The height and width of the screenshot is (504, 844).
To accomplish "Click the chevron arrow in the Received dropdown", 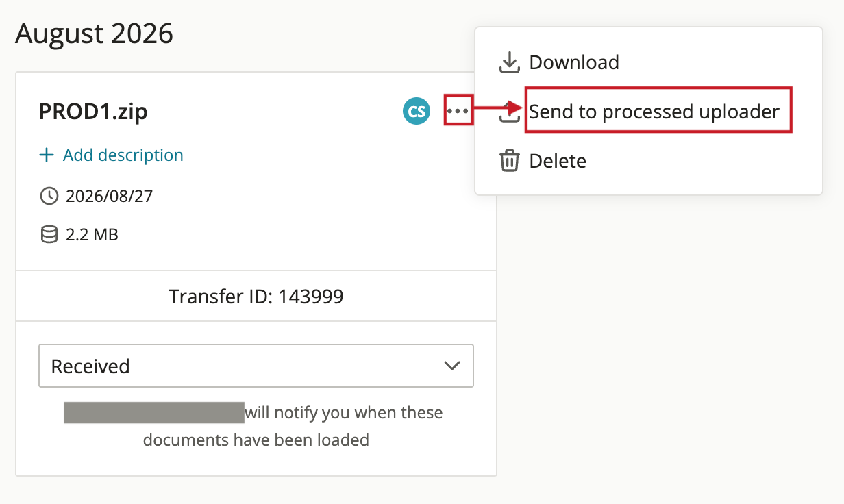I will pos(451,366).
